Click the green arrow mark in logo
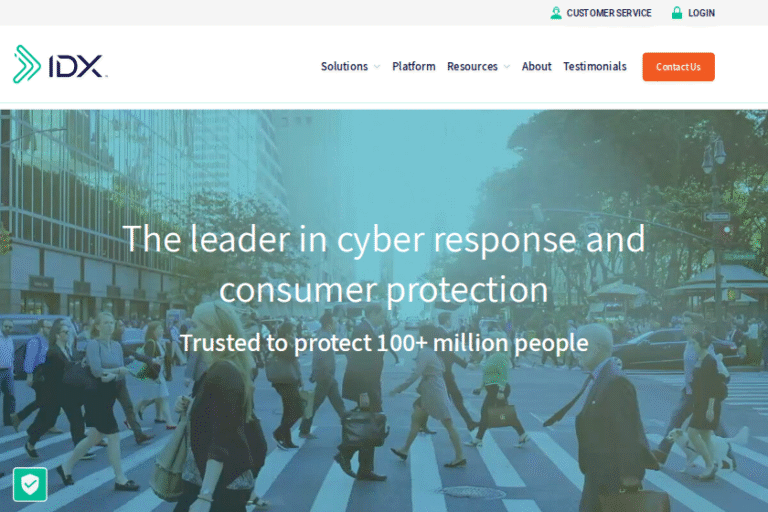This screenshot has height=512, width=768. coord(26,64)
